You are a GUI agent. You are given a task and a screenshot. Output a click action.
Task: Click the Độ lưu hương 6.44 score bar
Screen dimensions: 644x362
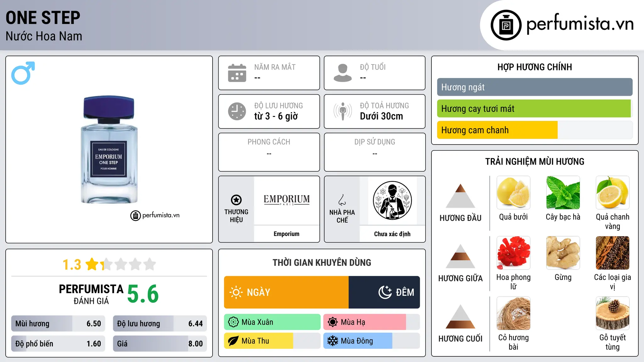160,324
